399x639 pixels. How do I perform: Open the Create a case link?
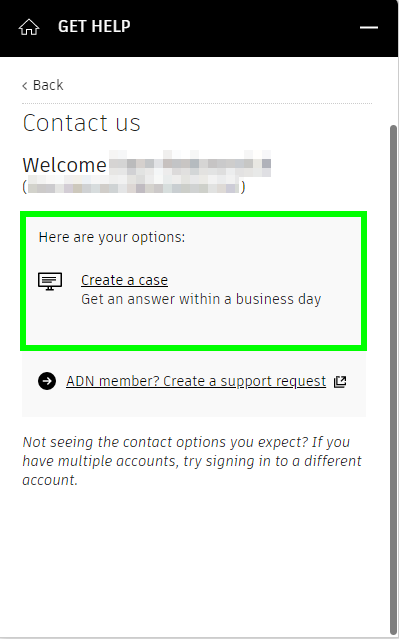pyautogui.click(x=124, y=280)
